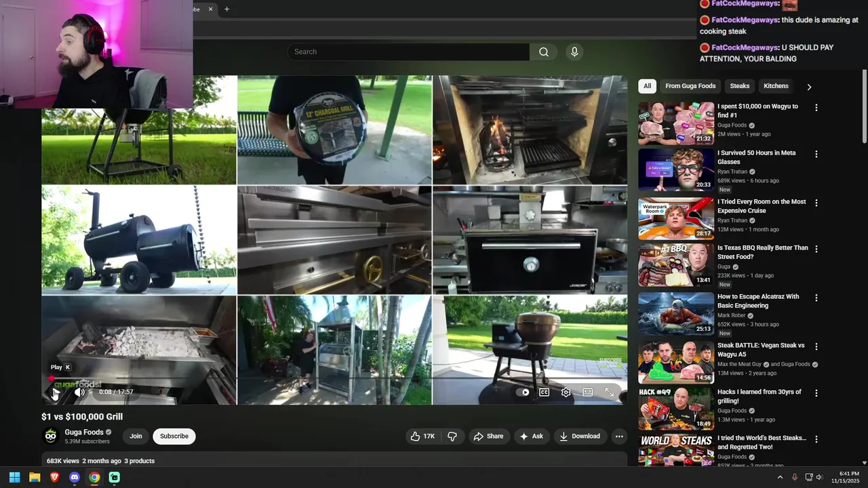Toggle the autoplay switch in player
The width and height of the screenshot is (868, 488).
pyautogui.click(x=523, y=392)
